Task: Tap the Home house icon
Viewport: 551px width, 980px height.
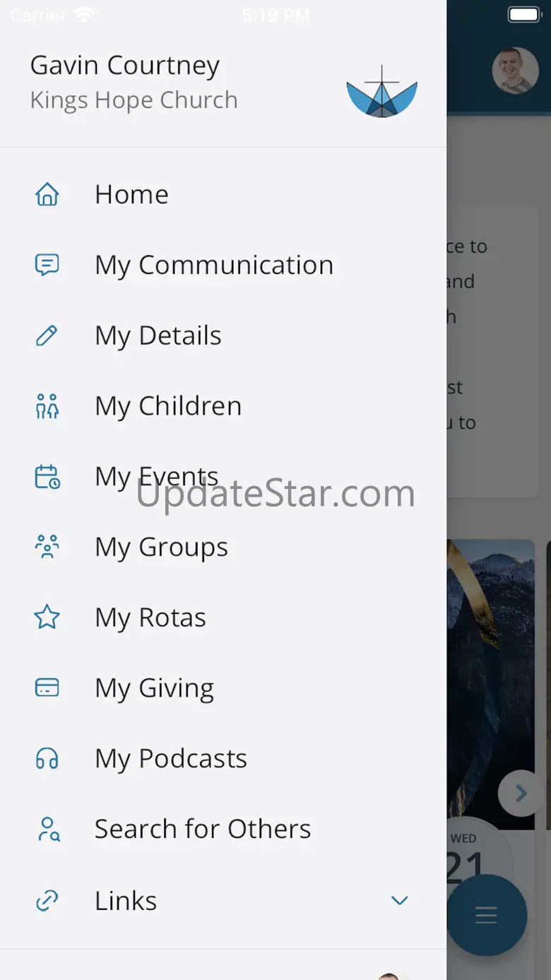Action: [x=47, y=194]
